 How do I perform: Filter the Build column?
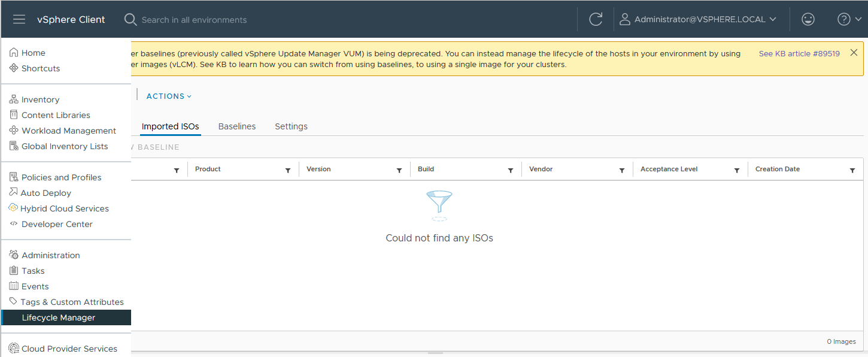click(511, 170)
